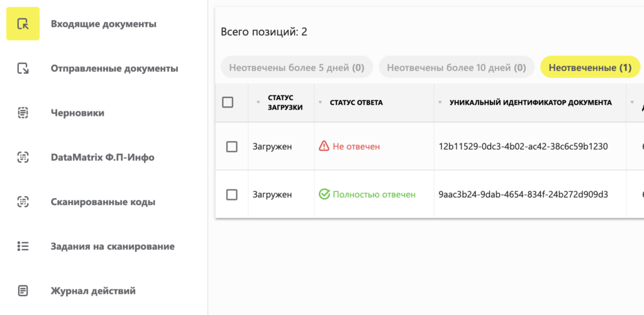Screen dimensions: 644x315
Task: Click the DataMatrix Ф.П-Инфо icon
Action: point(23,157)
